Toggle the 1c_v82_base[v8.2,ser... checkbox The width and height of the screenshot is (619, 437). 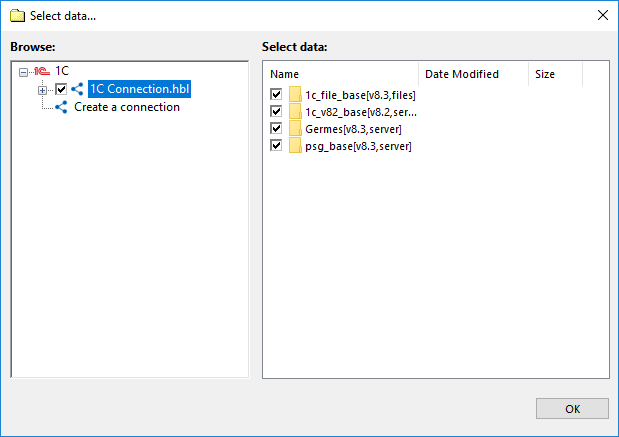pyautogui.click(x=276, y=111)
